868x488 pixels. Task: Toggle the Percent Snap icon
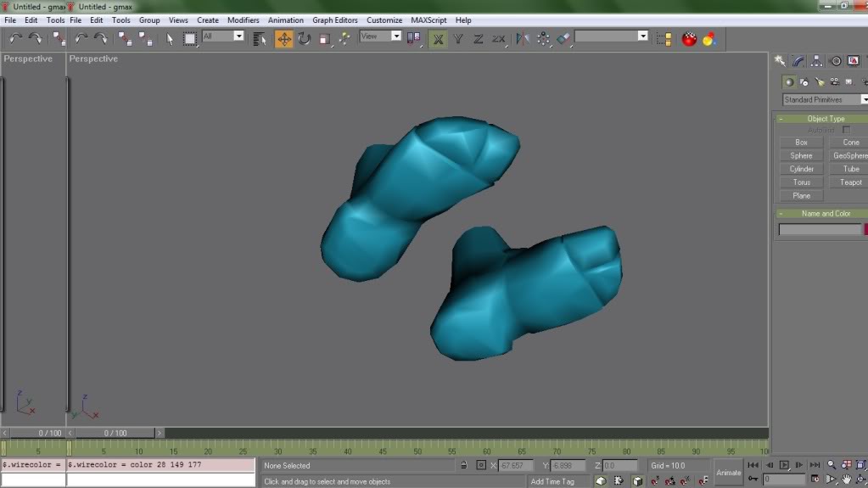coord(685,481)
